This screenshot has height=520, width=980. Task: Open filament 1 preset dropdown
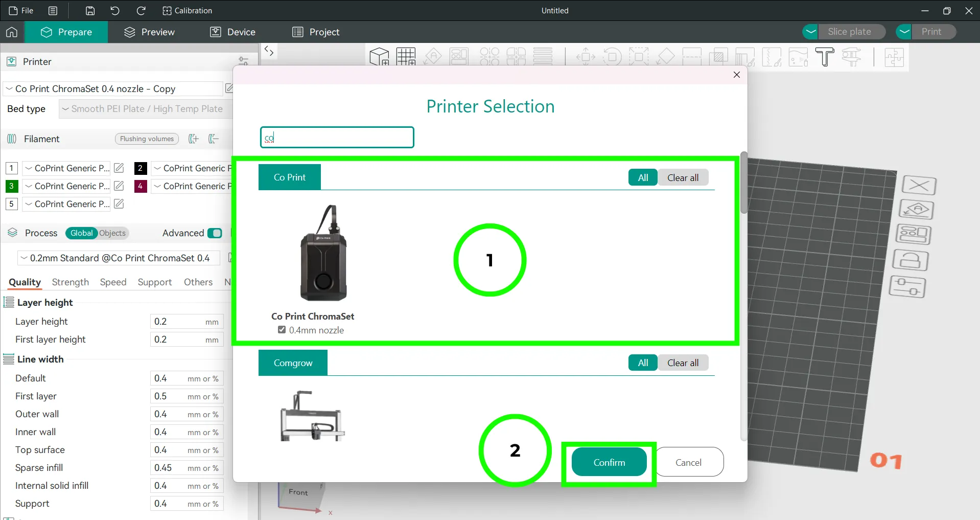pyautogui.click(x=66, y=168)
